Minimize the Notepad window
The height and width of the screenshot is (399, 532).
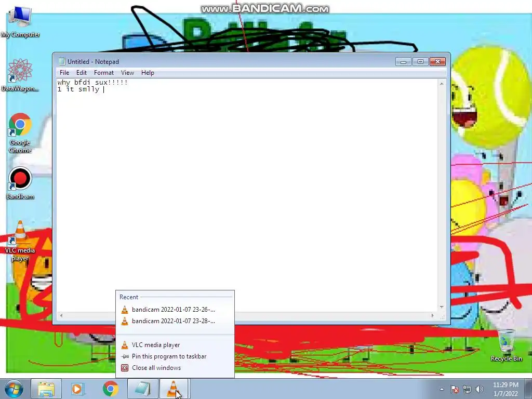pos(403,62)
